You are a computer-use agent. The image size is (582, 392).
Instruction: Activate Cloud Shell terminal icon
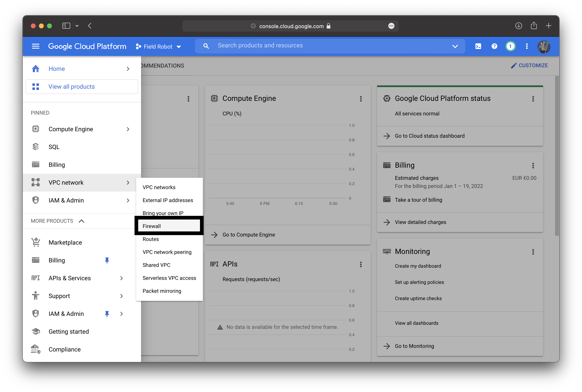(x=478, y=46)
